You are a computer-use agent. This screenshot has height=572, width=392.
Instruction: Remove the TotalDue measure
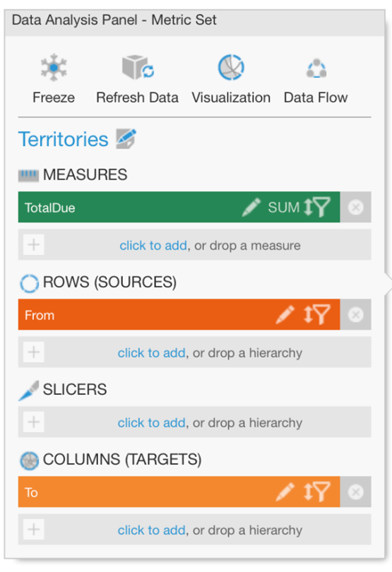point(355,207)
